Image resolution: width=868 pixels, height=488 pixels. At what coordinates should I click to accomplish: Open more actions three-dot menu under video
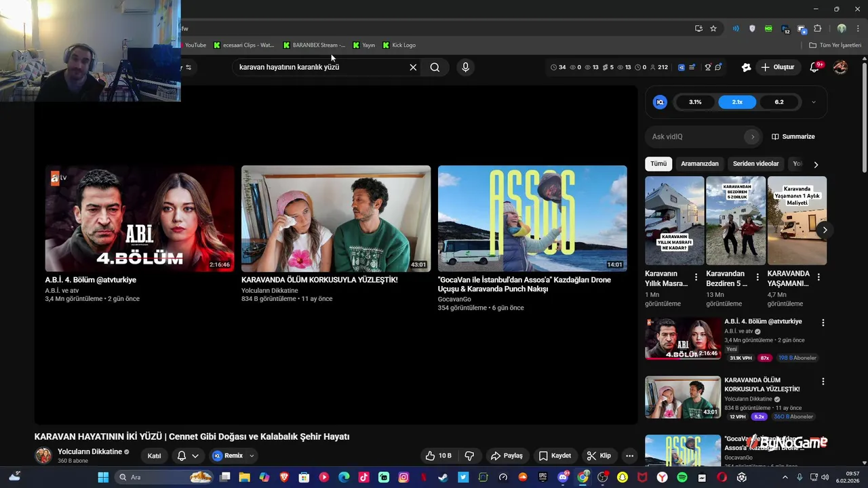point(630,455)
